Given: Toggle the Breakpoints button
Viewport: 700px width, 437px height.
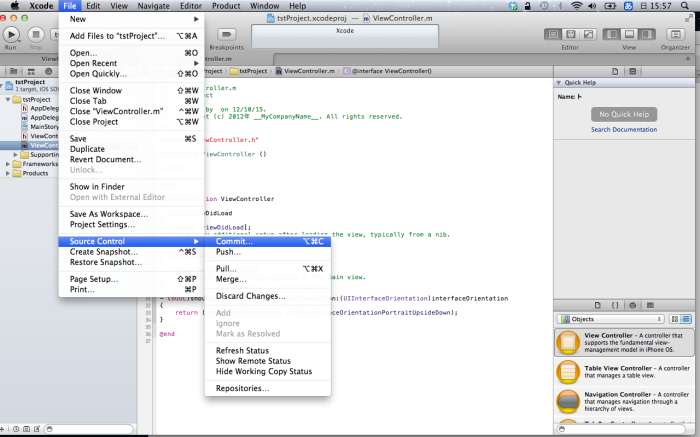Looking at the screenshot, I should [226, 34].
